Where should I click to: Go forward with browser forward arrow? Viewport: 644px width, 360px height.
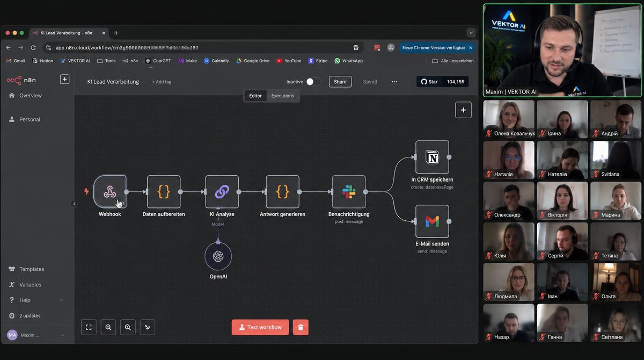tap(21, 47)
